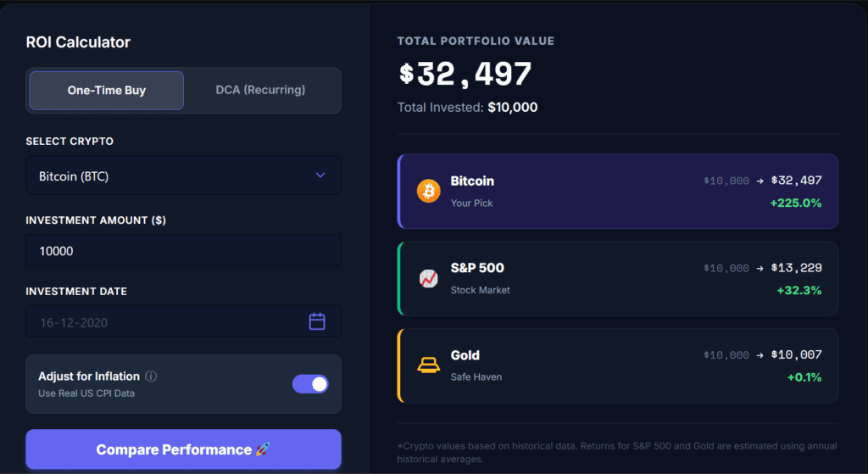Click the inflation info icon
Screen dimensions: 868x474
(151, 376)
